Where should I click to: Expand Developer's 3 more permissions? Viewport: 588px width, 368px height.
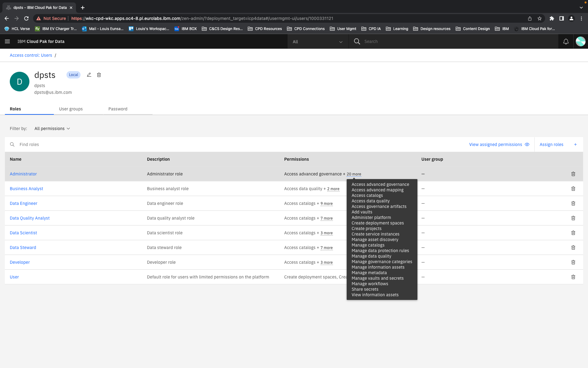(326, 263)
